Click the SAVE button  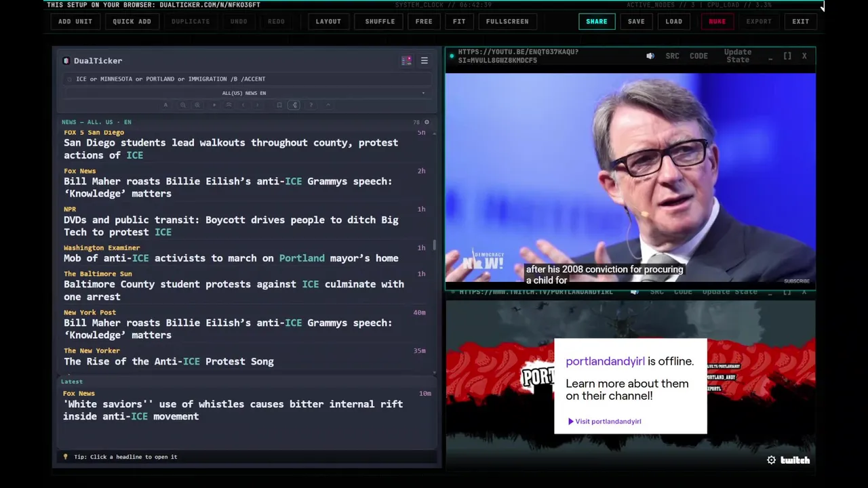tap(636, 22)
